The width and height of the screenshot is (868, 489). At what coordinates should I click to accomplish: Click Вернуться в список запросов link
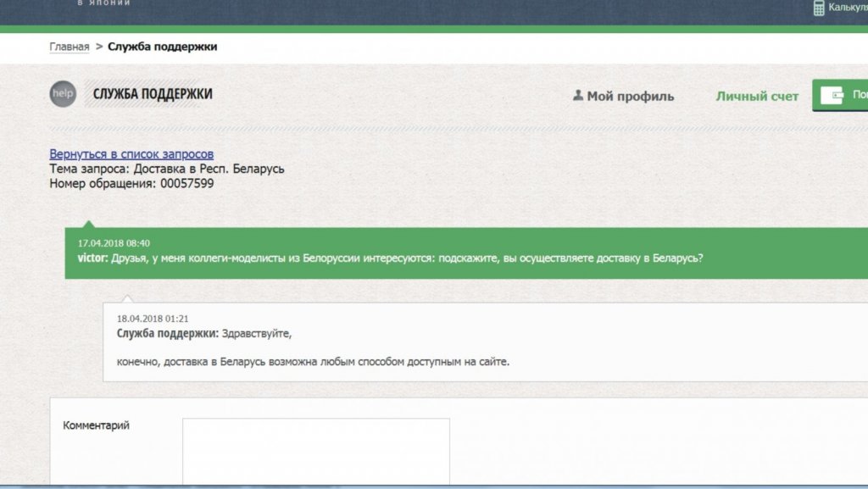pyautogui.click(x=131, y=154)
